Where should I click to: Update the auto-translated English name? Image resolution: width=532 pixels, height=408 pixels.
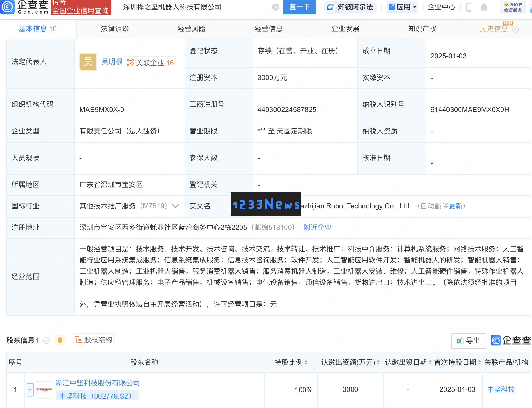tap(455, 206)
